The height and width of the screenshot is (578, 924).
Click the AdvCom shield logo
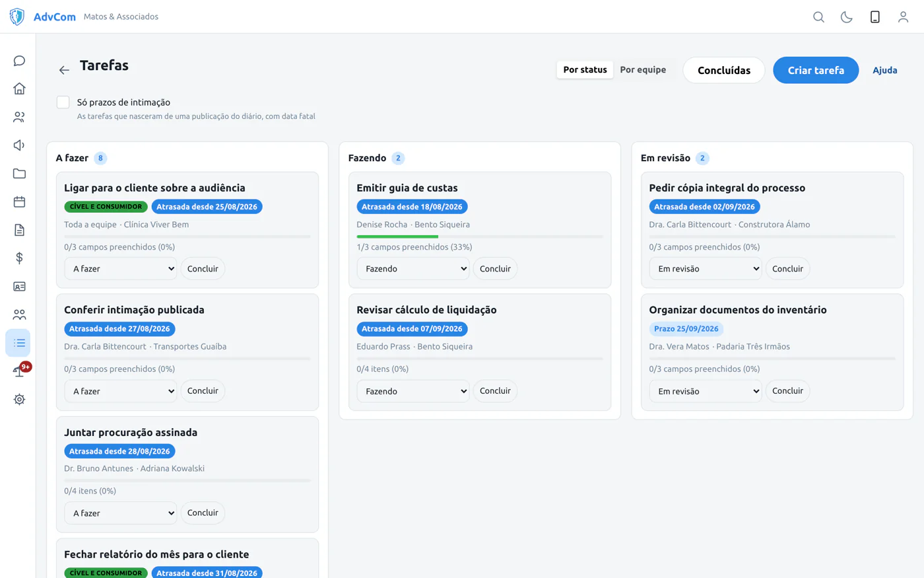[17, 17]
